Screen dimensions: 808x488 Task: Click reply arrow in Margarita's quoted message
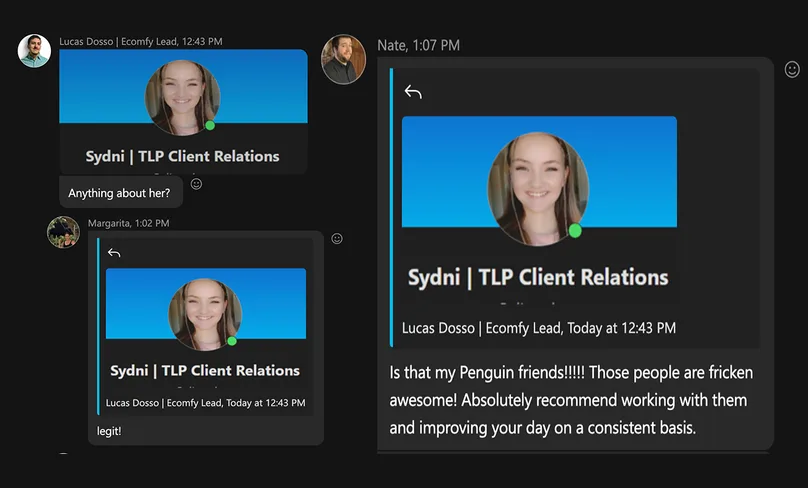(114, 253)
